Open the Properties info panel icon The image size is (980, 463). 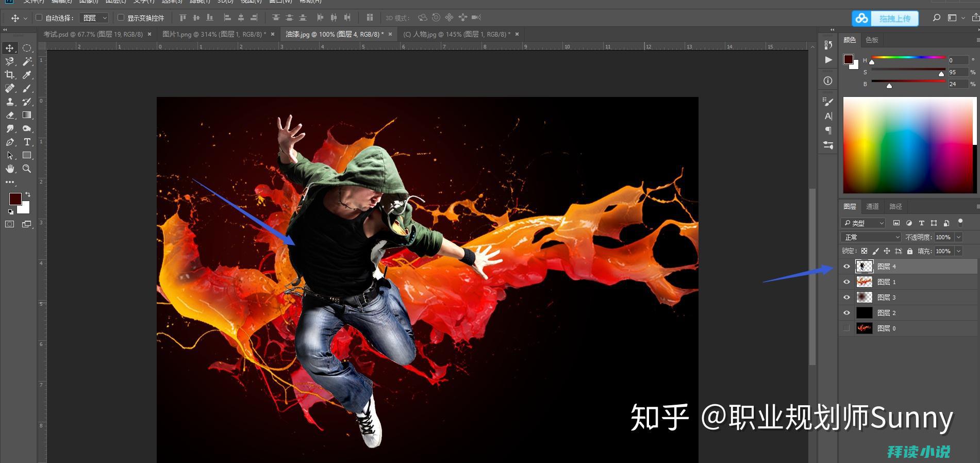828,81
